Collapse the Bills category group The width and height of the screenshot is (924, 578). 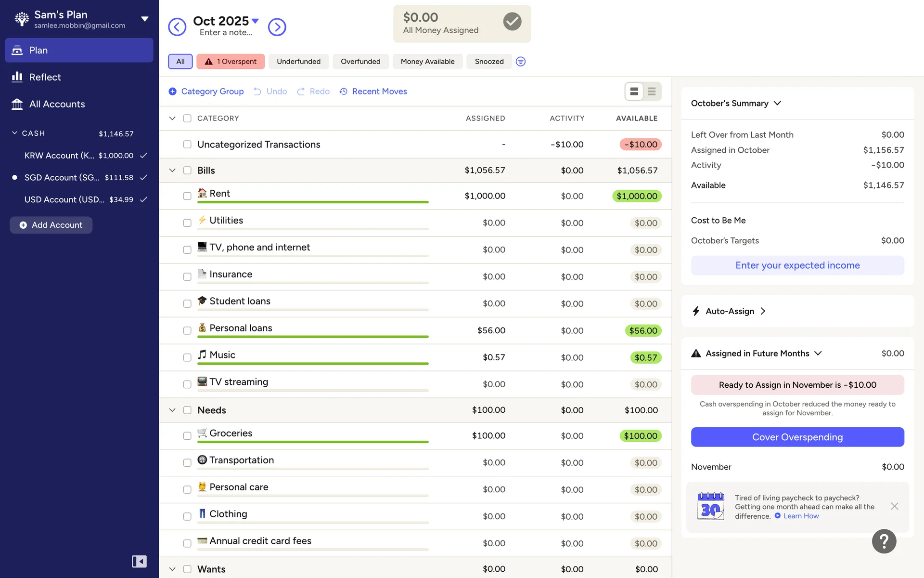[172, 171]
